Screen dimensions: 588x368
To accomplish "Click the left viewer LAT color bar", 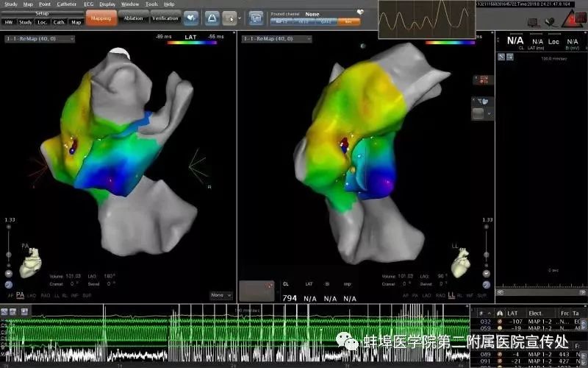I will click(192, 43).
